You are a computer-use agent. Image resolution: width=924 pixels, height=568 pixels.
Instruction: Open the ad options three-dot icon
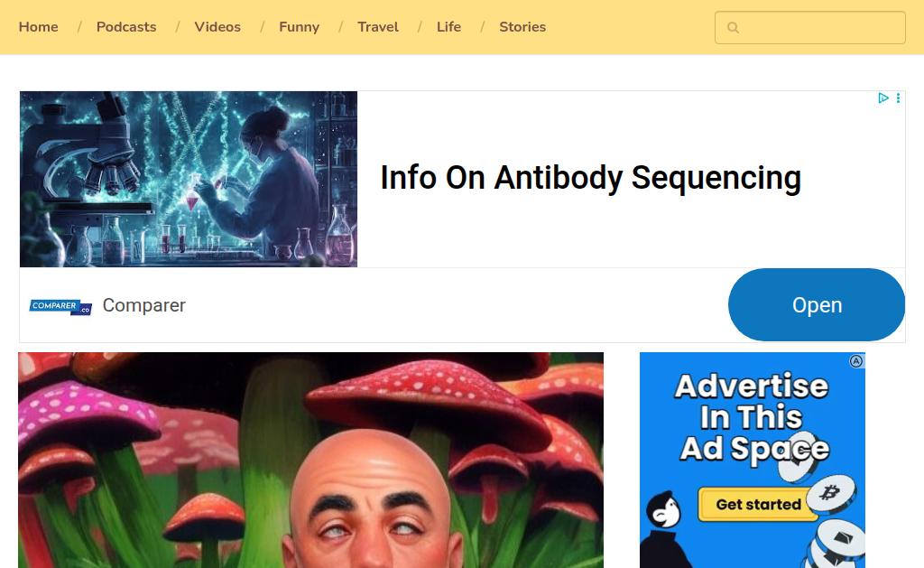(x=898, y=98)
